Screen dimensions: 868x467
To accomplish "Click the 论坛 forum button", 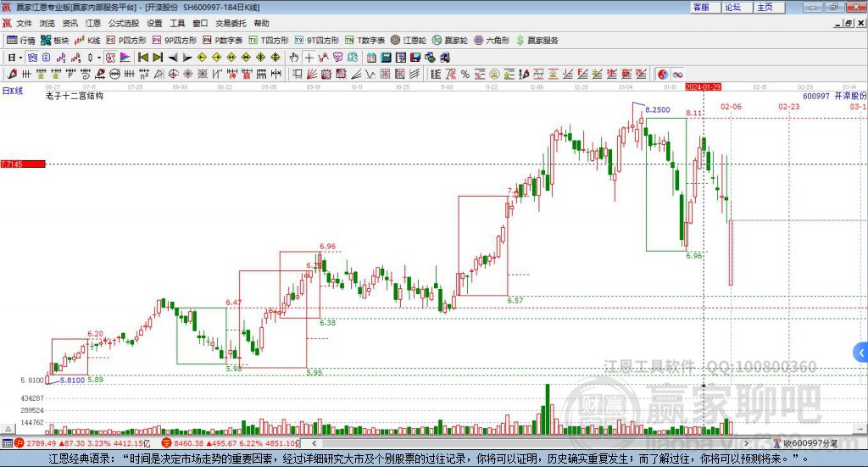I will point(737,7).
